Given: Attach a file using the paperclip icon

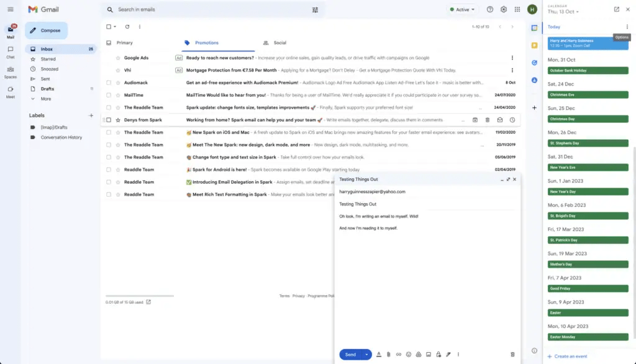Looking at the screenshot, I should [388, 354].
